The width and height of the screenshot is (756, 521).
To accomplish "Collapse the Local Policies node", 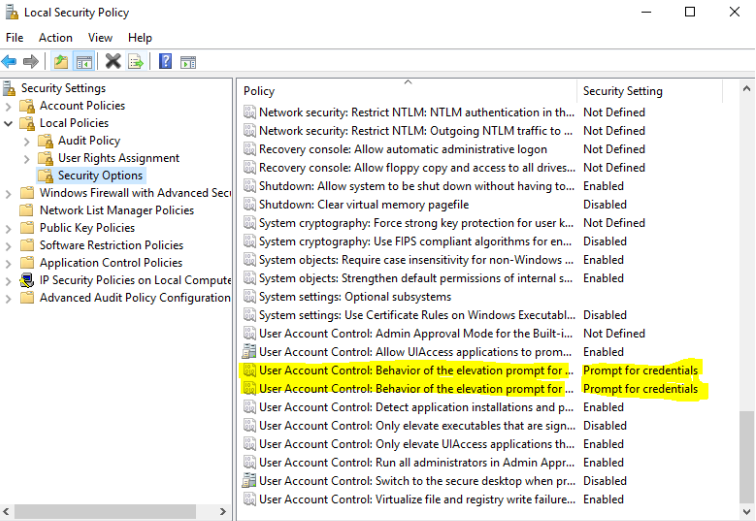I will pyautogui.click(x=8, y=123).
